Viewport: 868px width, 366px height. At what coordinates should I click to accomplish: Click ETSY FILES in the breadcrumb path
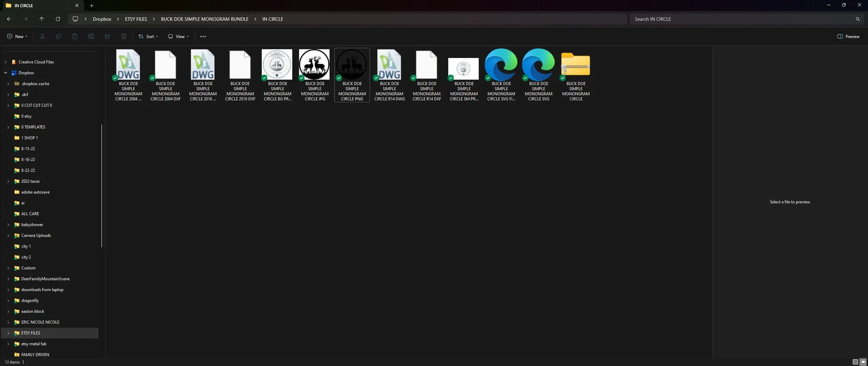136,19
